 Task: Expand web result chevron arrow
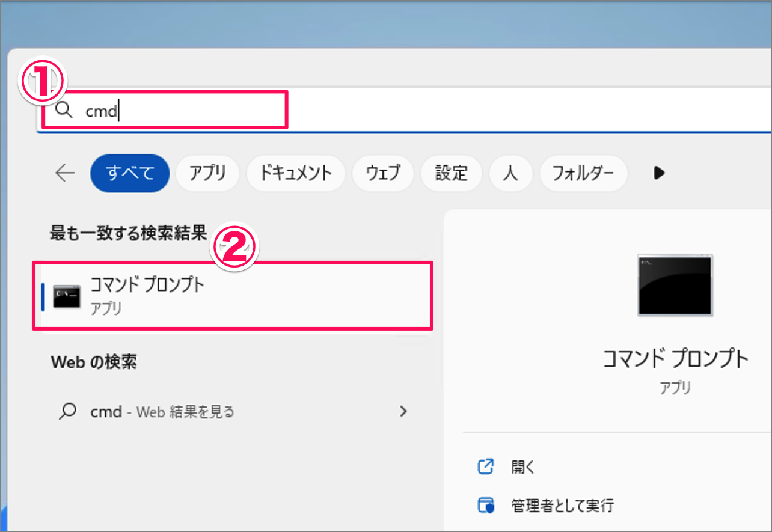coord(403,411)
